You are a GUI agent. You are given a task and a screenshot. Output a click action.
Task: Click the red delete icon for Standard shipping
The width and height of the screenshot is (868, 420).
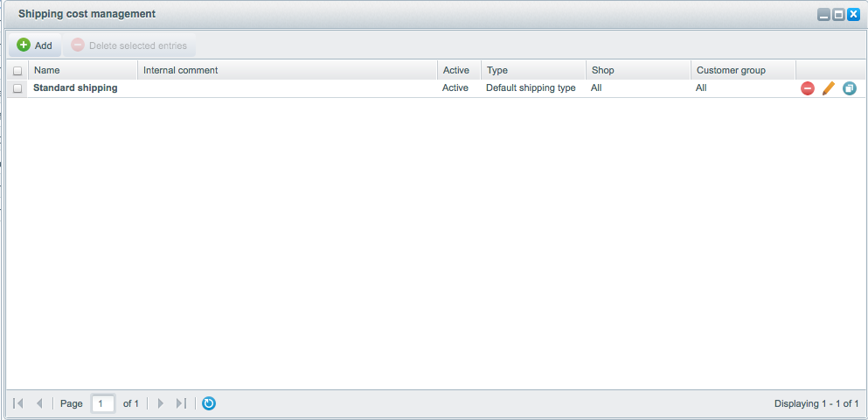[x=807, y=88]
